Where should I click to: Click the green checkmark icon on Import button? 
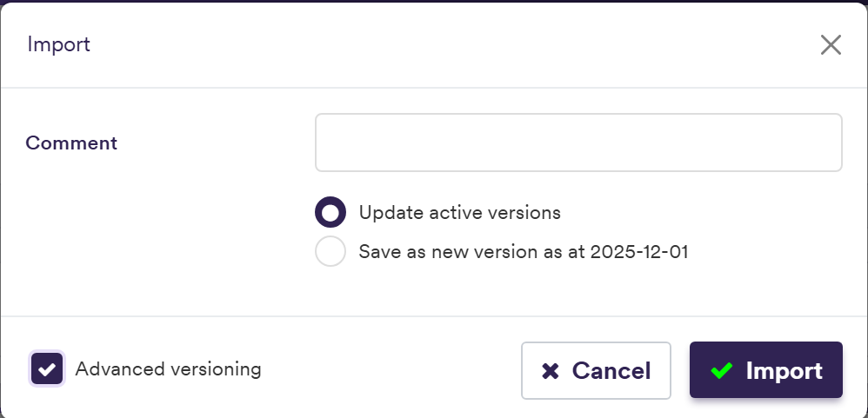tap(722, 370)
